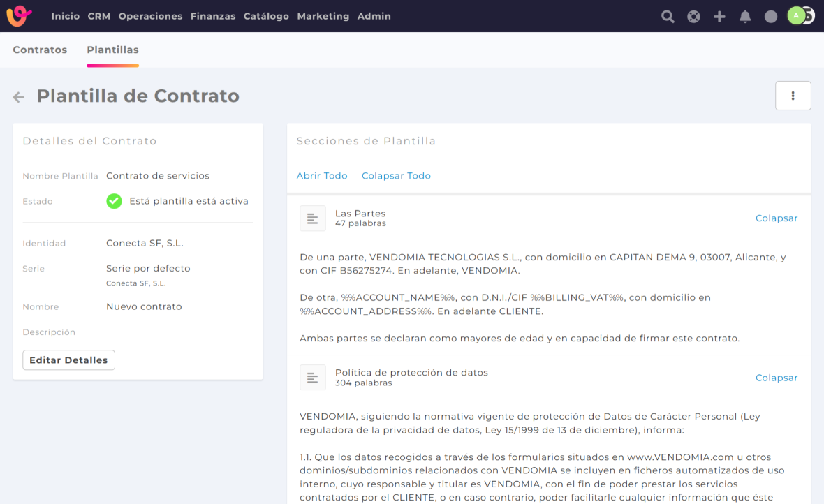
Task: Open the three-dot options menu
Action: point(793,96)
